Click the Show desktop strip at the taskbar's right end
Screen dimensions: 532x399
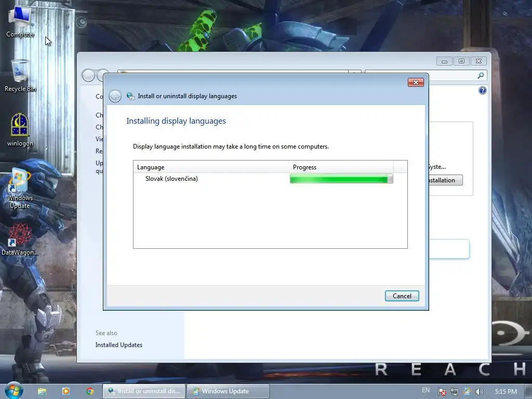click(x=528, y=391)
